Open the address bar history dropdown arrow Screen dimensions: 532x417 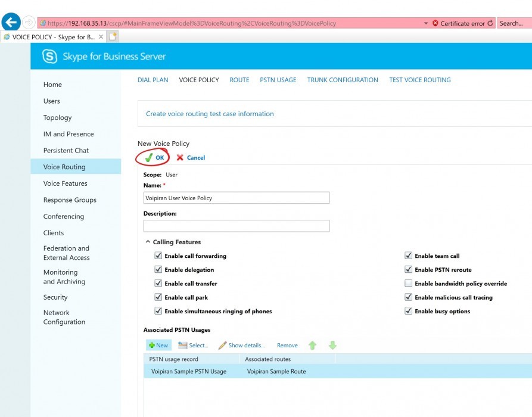point(426,23)
